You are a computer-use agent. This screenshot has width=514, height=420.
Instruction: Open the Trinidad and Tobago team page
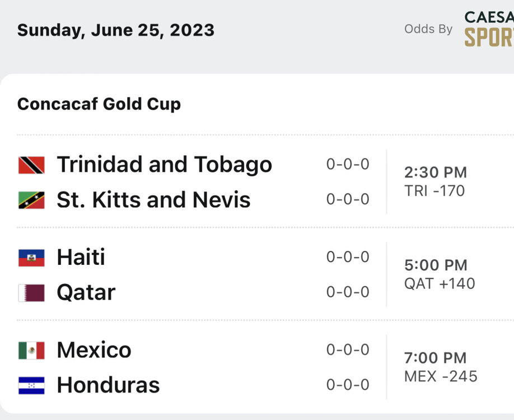click(164, 165)
